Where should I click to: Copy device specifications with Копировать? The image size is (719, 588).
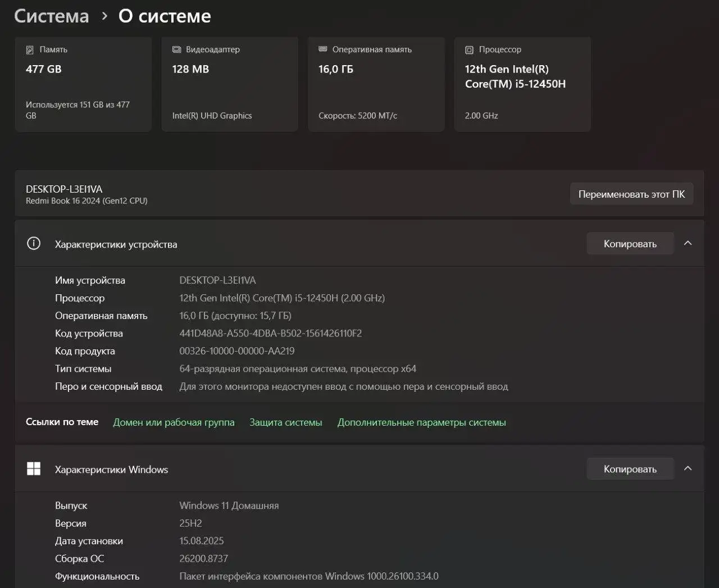tap(630, 244)
